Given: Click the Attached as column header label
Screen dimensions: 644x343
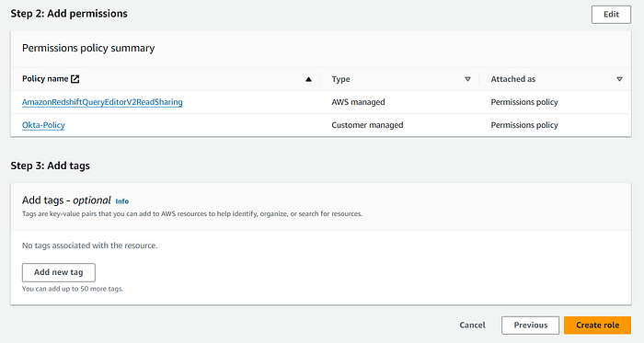Looking at the screenshot, I should pyautogui.click(x=513, y=79).
